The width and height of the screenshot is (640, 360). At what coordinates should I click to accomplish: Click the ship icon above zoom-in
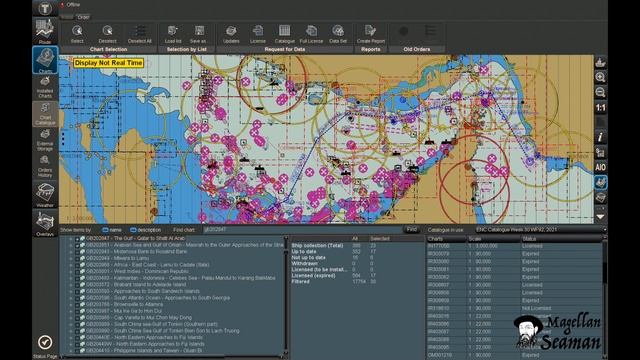click(600, 62)
